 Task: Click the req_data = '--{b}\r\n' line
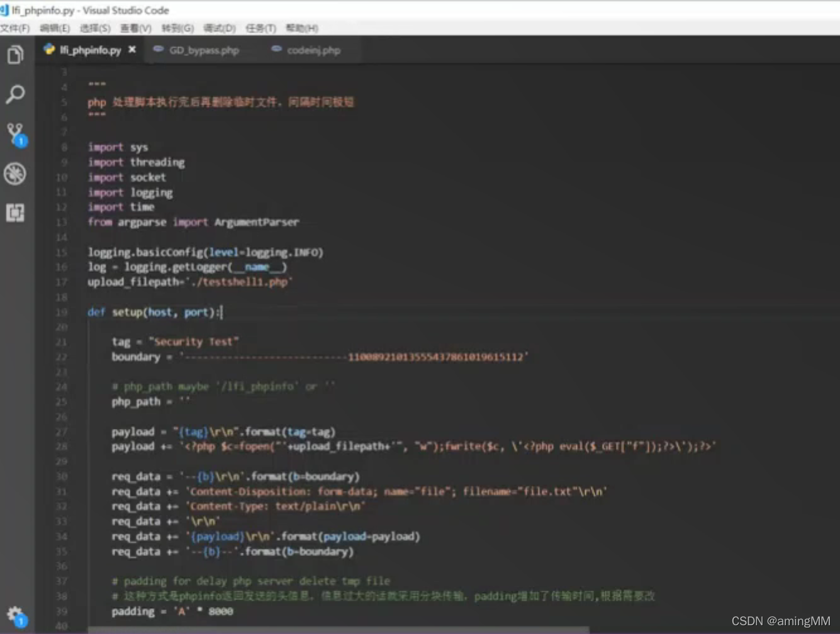coord(235,476)
